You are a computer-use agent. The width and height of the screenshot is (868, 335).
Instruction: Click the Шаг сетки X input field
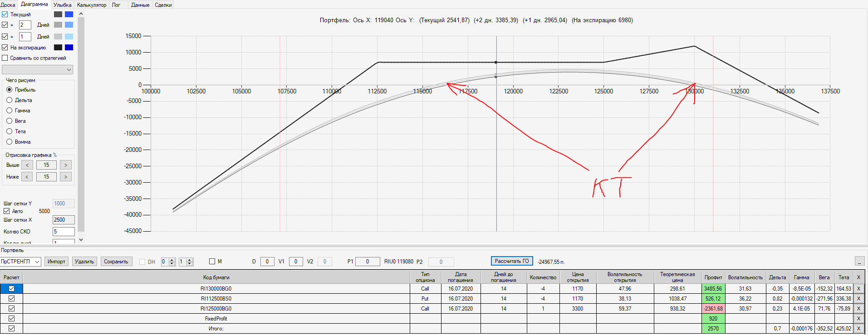64,220
